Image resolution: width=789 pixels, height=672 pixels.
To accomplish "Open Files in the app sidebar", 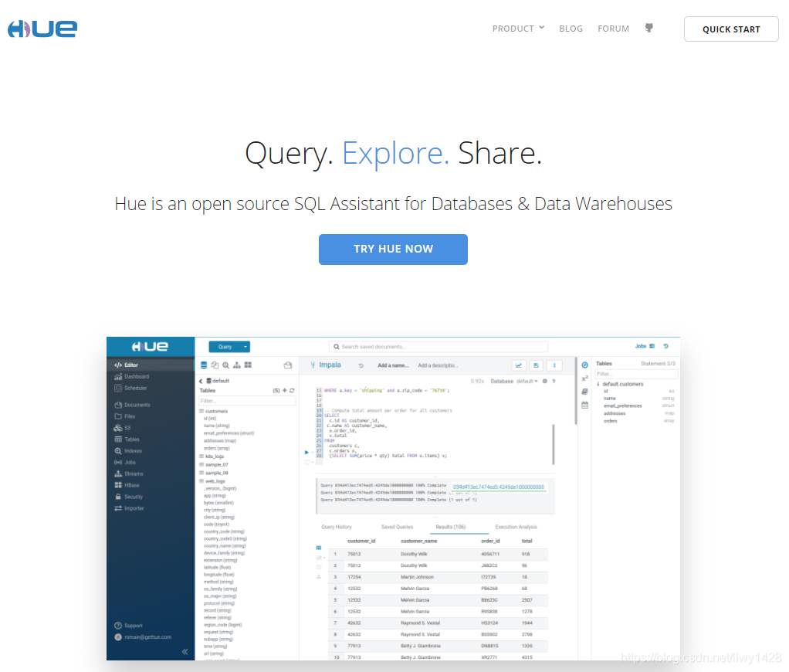I will click(x=124, y=416).
